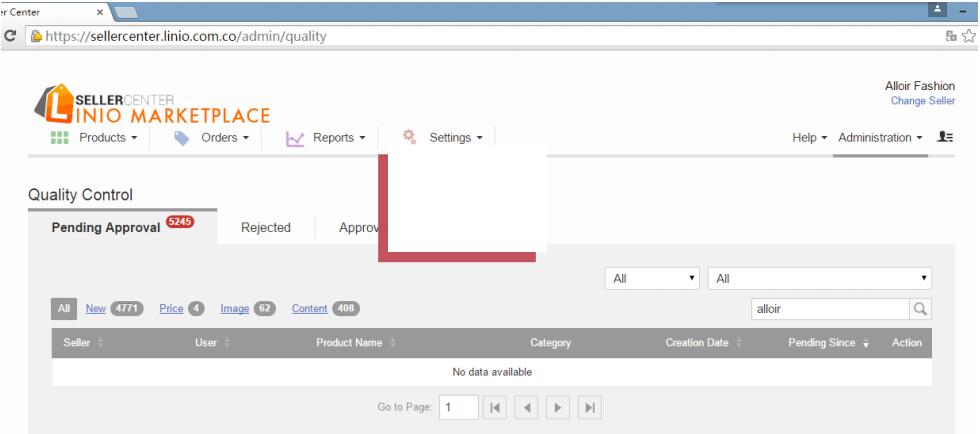The width and height of the screenshot is (980, 434).
Task: Click the 4771 New count badge
Action: pos(127,309)
